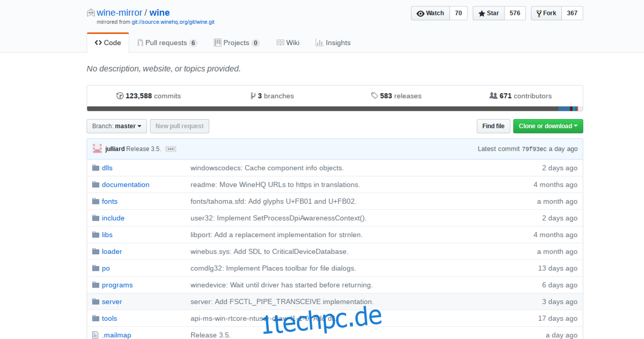The image size is (644, 339).
Task: Open the Clone or download dropdown
Action: (x=548, y=126)
